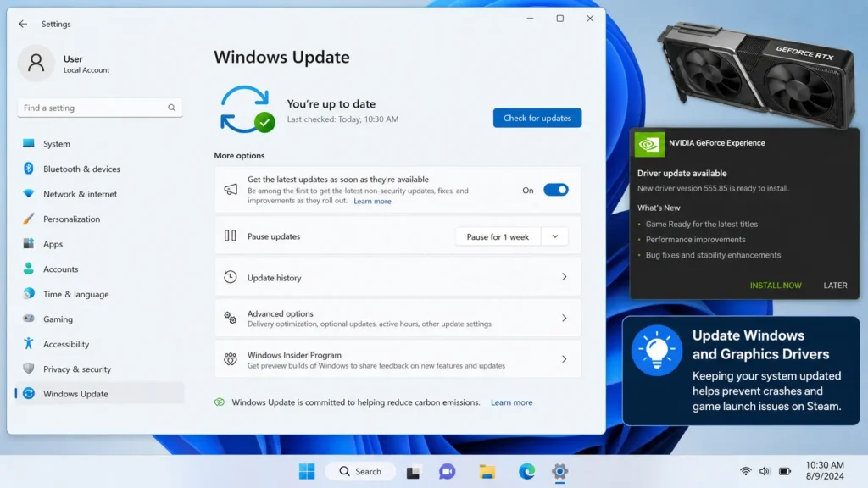Click the Settings gear in taskbar

(559, 471)
